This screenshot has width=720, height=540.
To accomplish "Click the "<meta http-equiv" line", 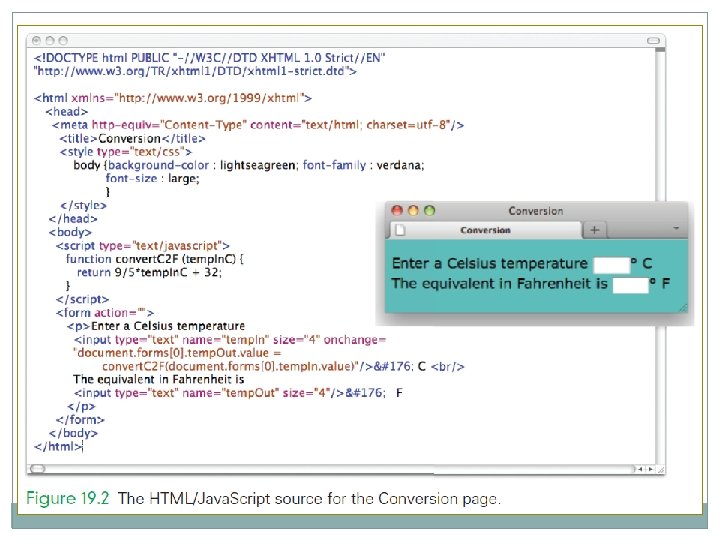I will 258,125.
